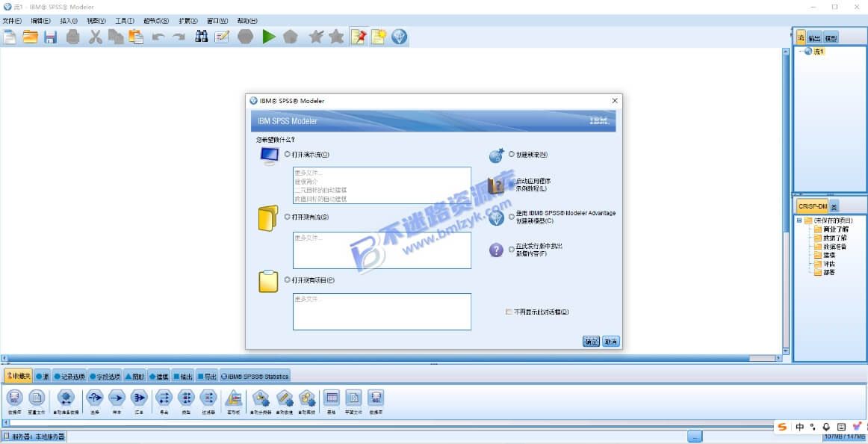868x444 pixels.
Task: Collapse the (未保存的项目) tree node
Action: point(799,221)
